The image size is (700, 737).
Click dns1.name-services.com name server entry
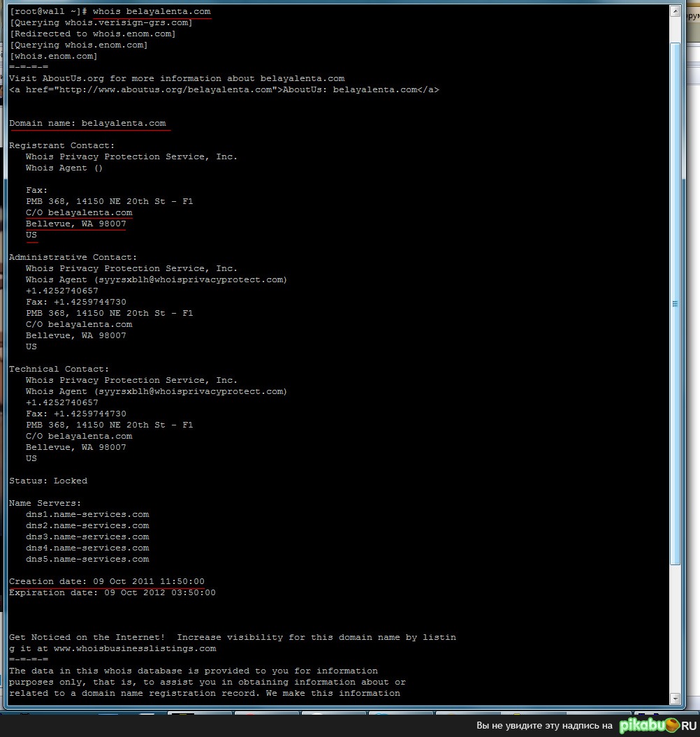click(87, 515)
